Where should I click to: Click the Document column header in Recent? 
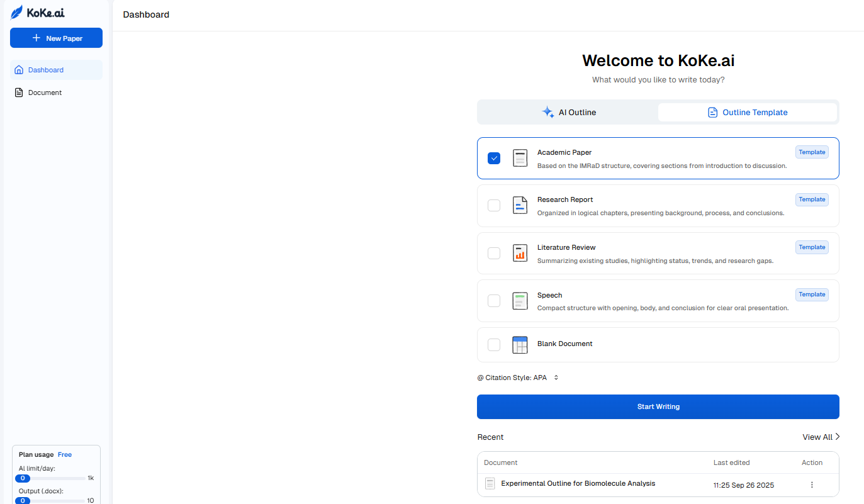click(501, 462)
